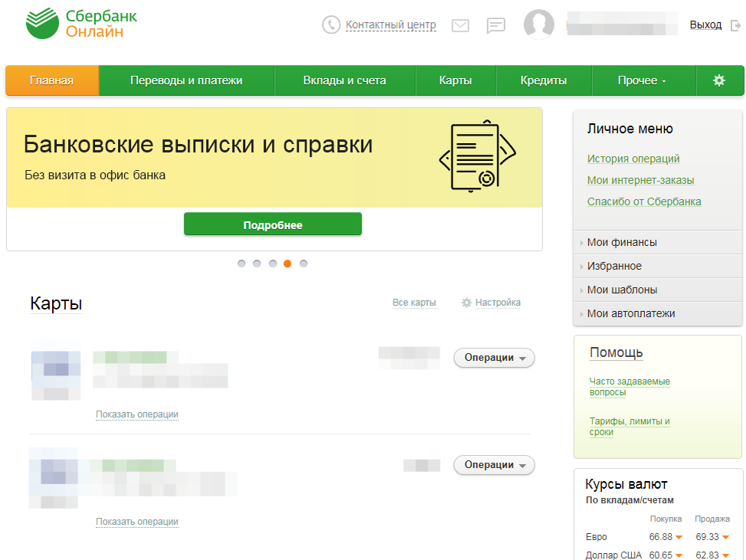Select the third banner carousel dot

coord(273,264)
